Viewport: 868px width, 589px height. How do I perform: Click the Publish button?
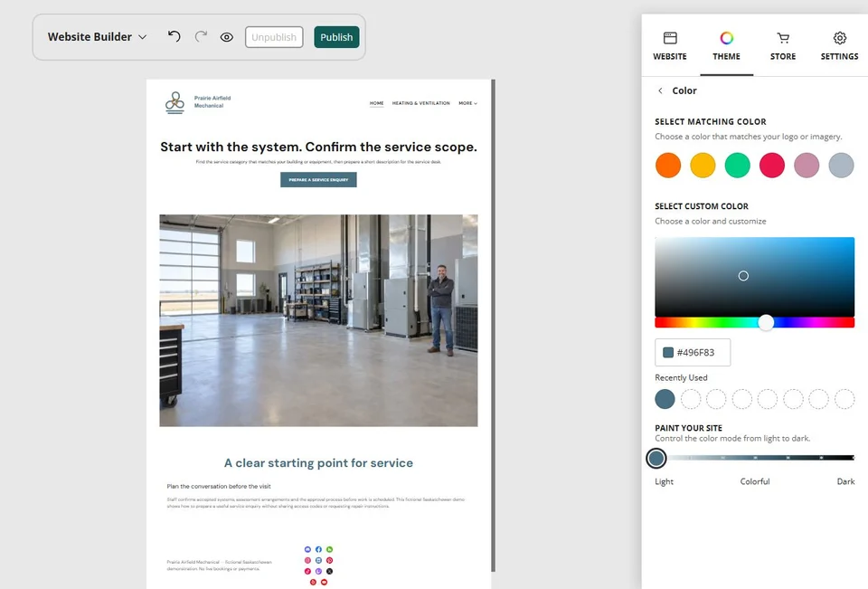[336, 37]
